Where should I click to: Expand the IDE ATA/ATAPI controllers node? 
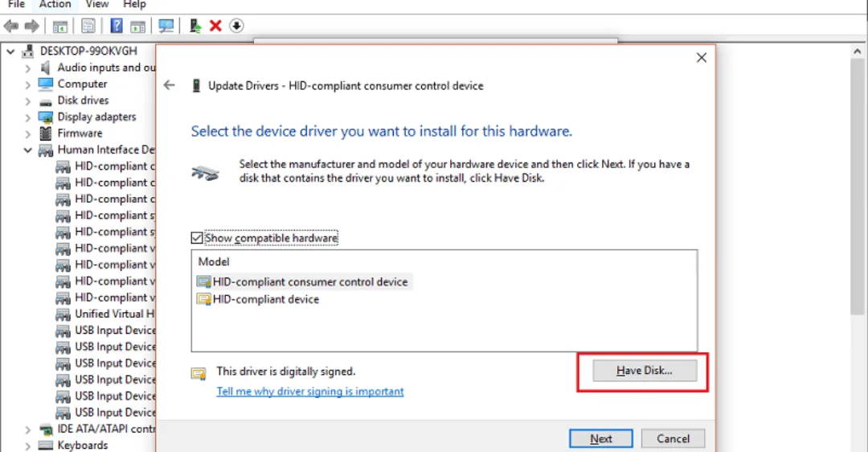pos(27,429)
